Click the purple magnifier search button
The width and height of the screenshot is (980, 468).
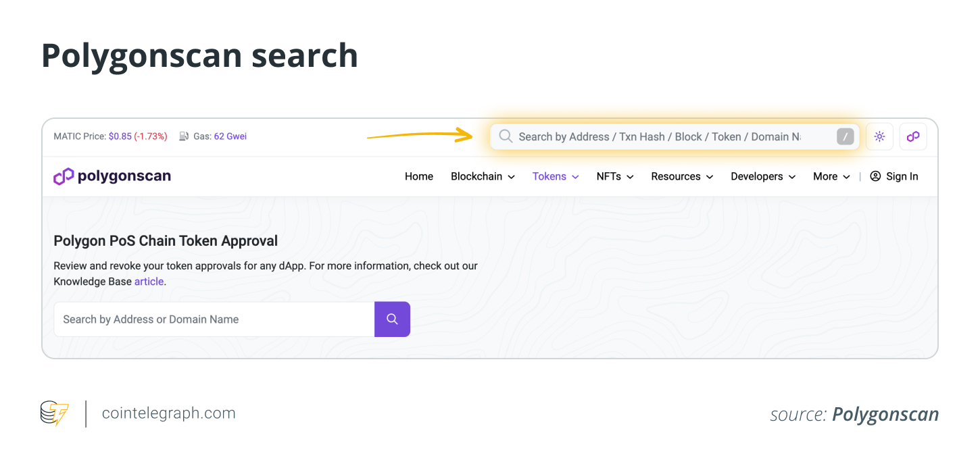(392, 319)
